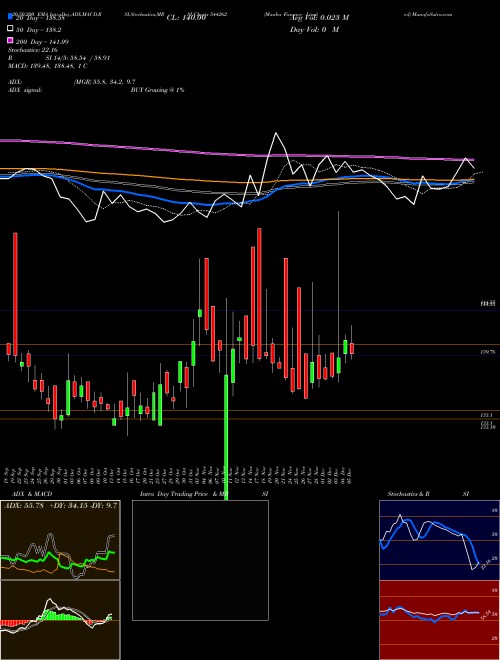500x660 pixels.
Task: Click the 'CL: 140.00' closing price label
Action: point(186,18)
